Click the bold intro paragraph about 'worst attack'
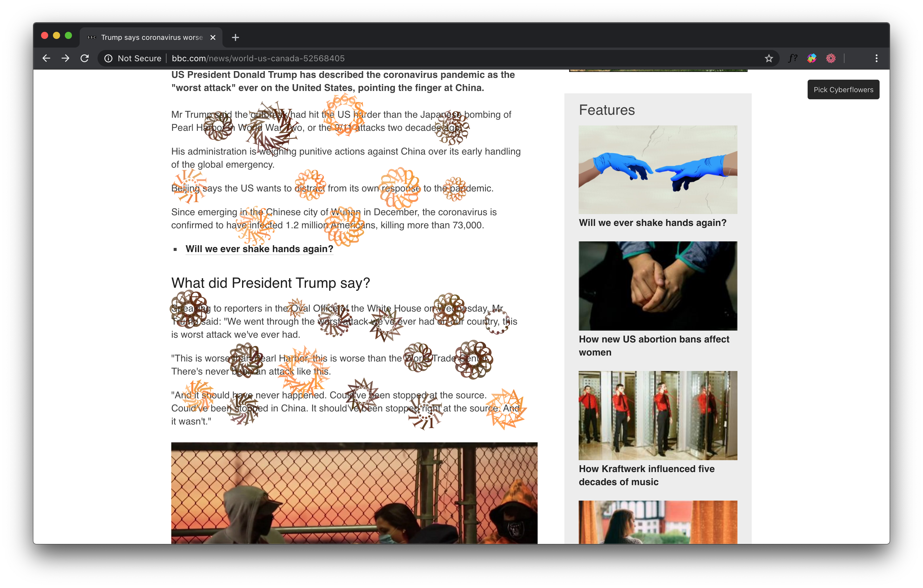This screenshot has width=923, height=588. click(x=343, y=81)
